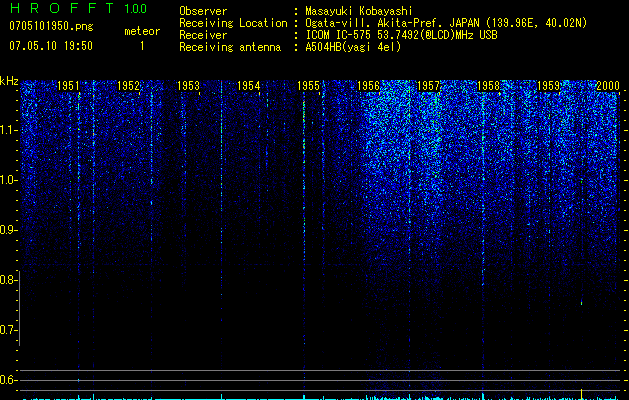Click the 1957 time marker
Viewport: 629px width, 400px height.
tap(428, 85)
